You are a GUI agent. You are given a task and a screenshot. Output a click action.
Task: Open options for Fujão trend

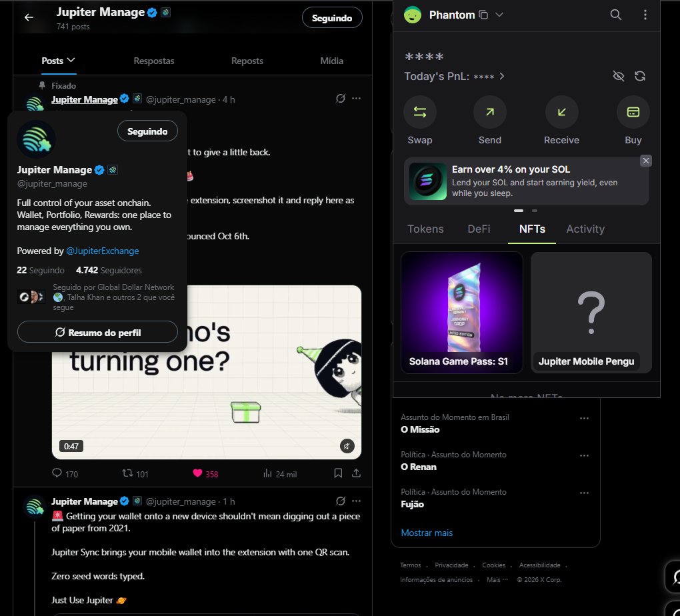(584, 493)
